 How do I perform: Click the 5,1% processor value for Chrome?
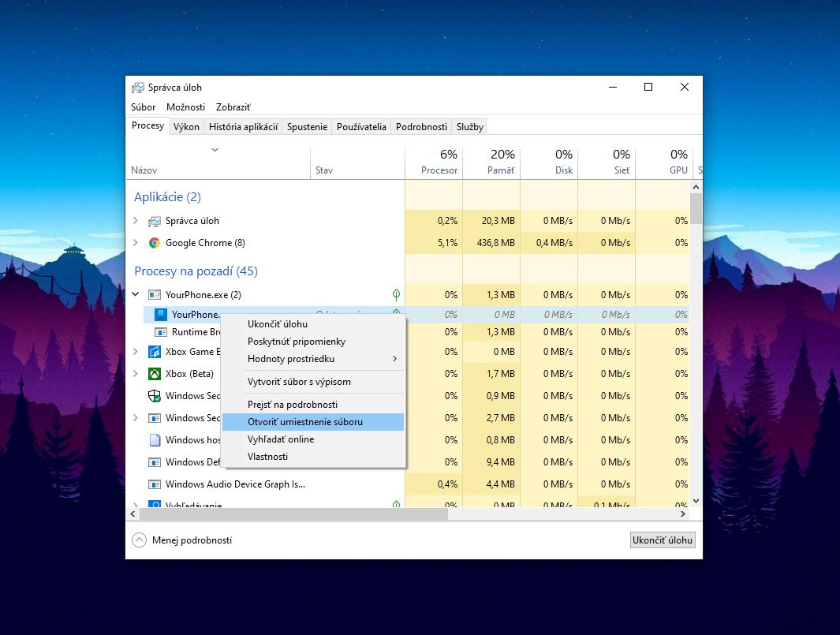[447, 243]
